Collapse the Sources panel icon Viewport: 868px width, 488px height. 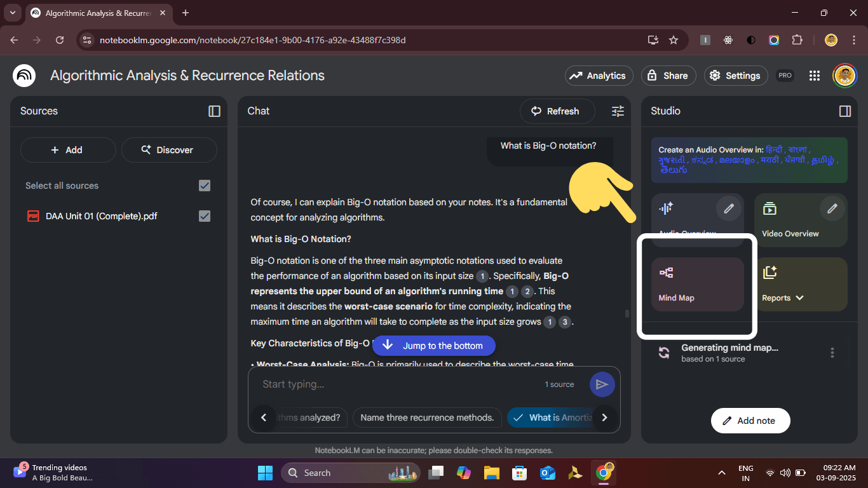click(214, 111)
